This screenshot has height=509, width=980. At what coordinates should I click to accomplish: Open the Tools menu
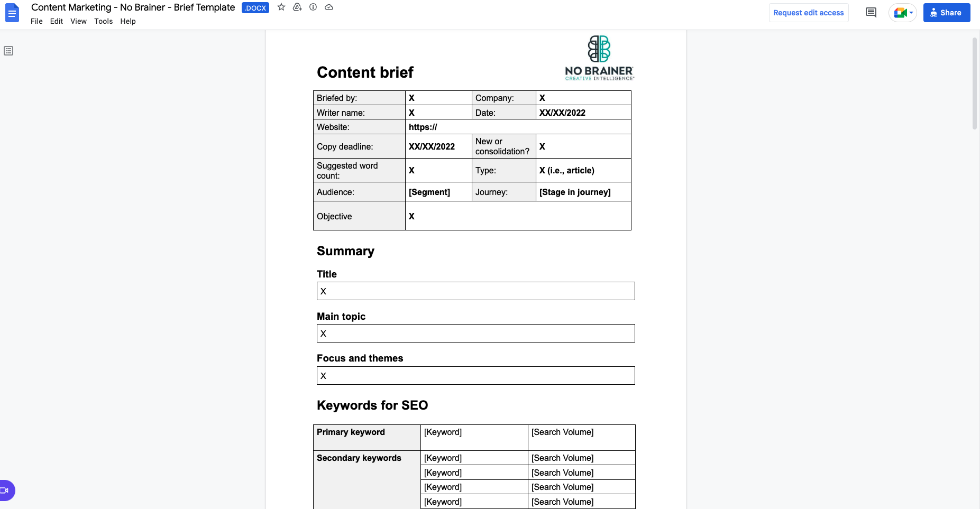[x=104, y=21]
